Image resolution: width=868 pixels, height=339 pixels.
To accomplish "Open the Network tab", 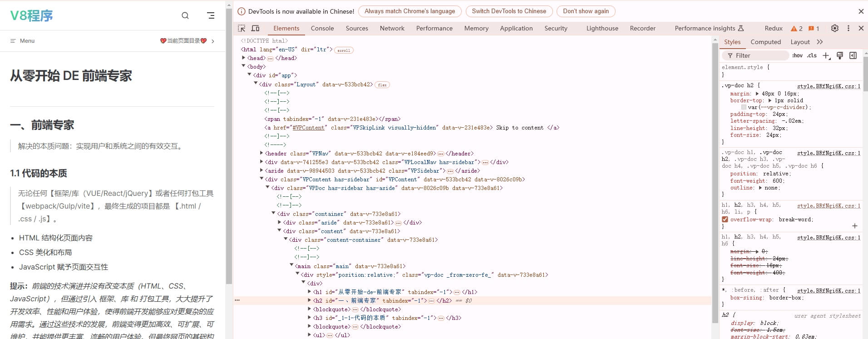I will pyautogui.click(x=392, y=28).
